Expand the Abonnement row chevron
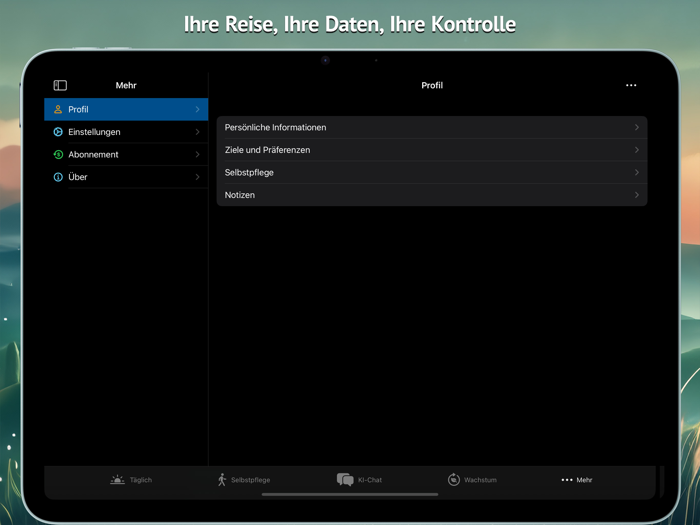700x525 pixels. click(x=197, y=154)
